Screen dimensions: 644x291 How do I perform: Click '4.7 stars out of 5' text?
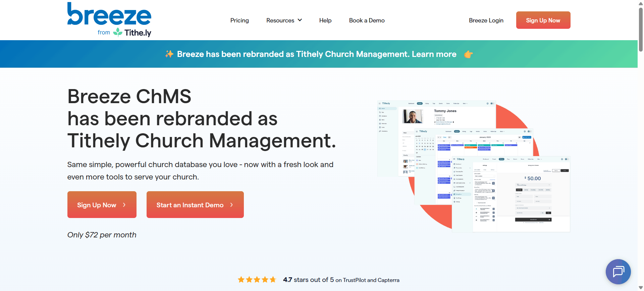(x=308, y=280)
